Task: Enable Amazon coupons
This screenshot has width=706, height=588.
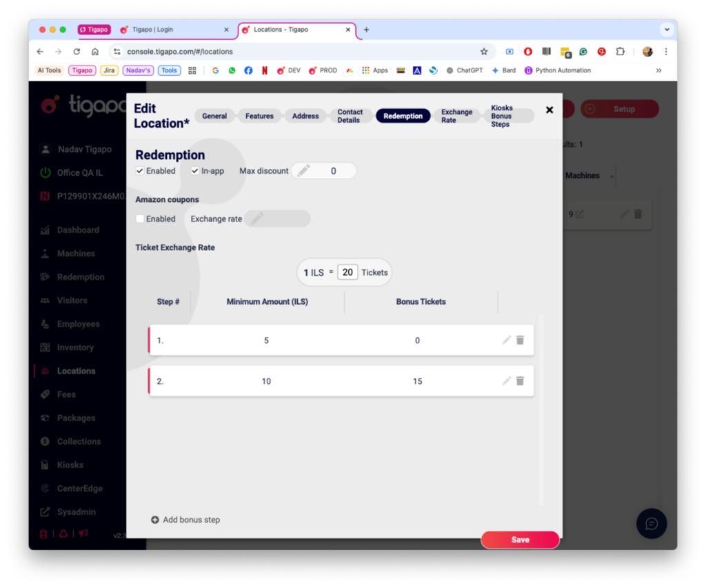Action: (139, 219)
